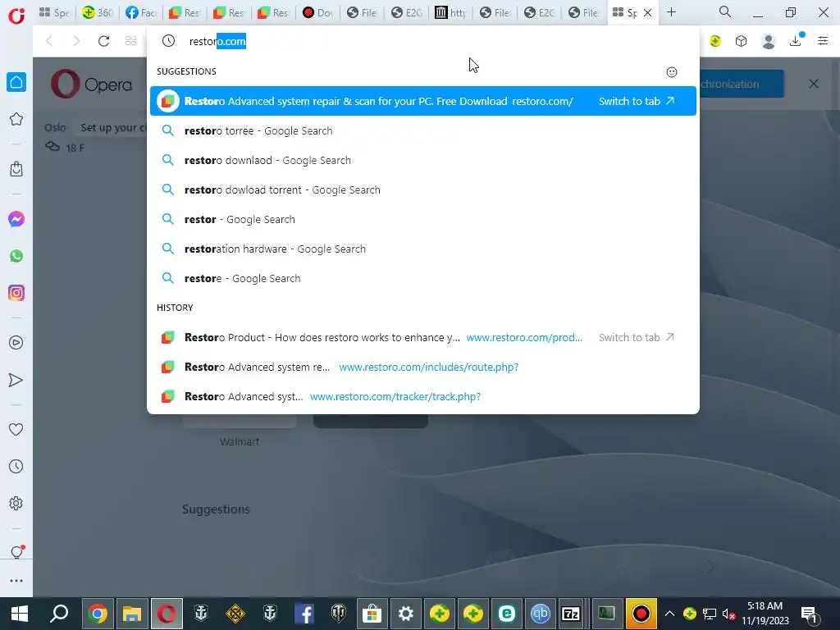This screenshot has height=630, width=840.
Task: Open the search tabs magnifier icon
Action: (725, 11)
